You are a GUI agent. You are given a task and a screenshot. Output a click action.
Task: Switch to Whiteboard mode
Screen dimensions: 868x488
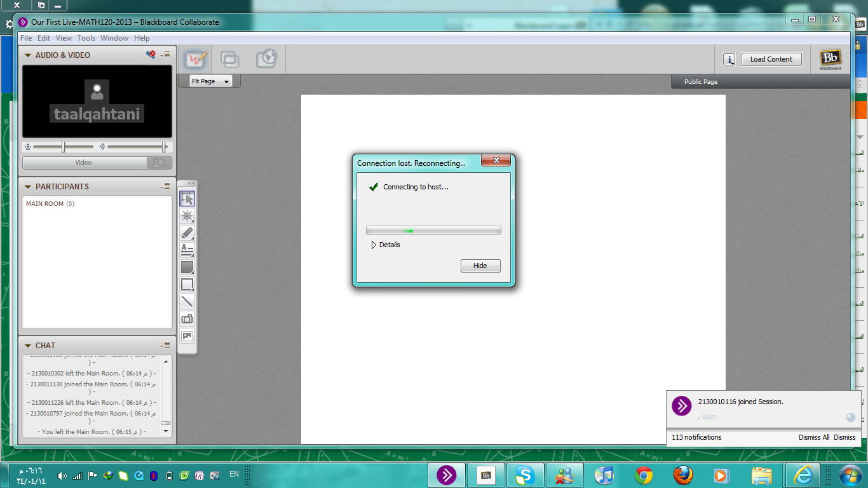click(196, 59)
